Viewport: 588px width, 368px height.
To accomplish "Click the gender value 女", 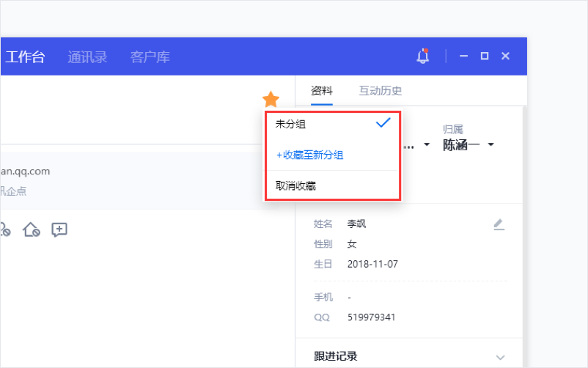I will pos(352,244).
